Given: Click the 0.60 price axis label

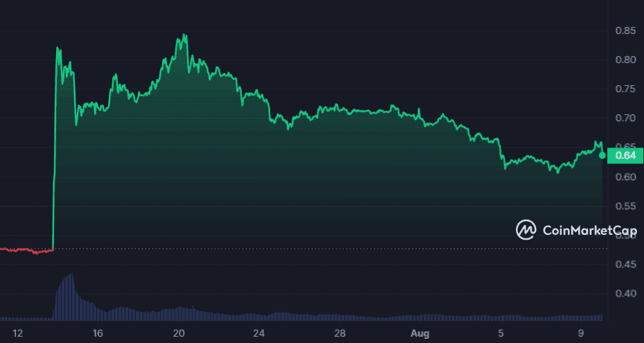Looking at the screenshot, I should (625, 177).
